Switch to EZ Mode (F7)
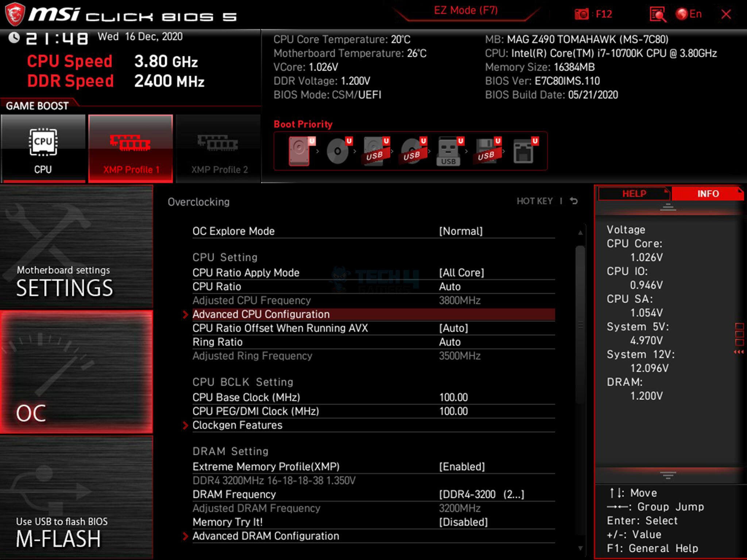 pos(466,10)
